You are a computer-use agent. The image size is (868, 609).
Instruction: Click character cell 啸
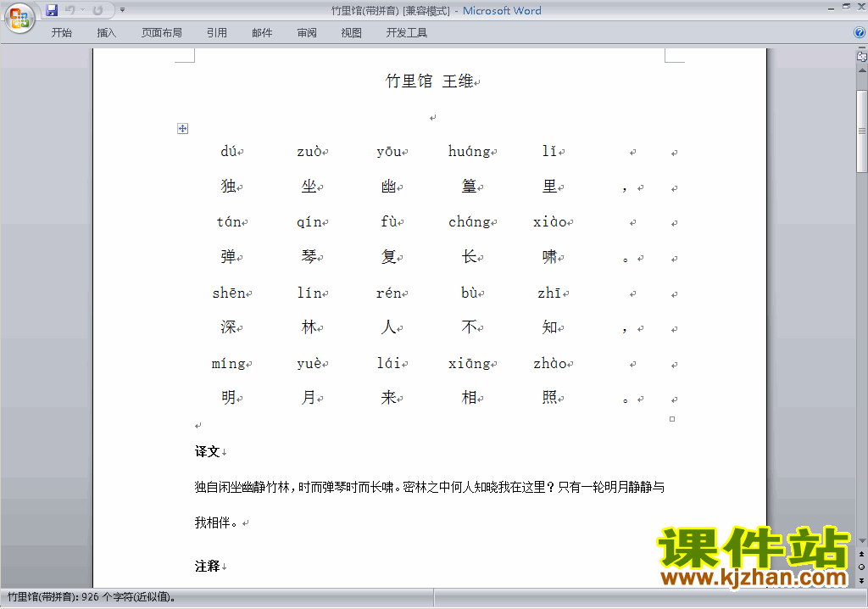549,256
